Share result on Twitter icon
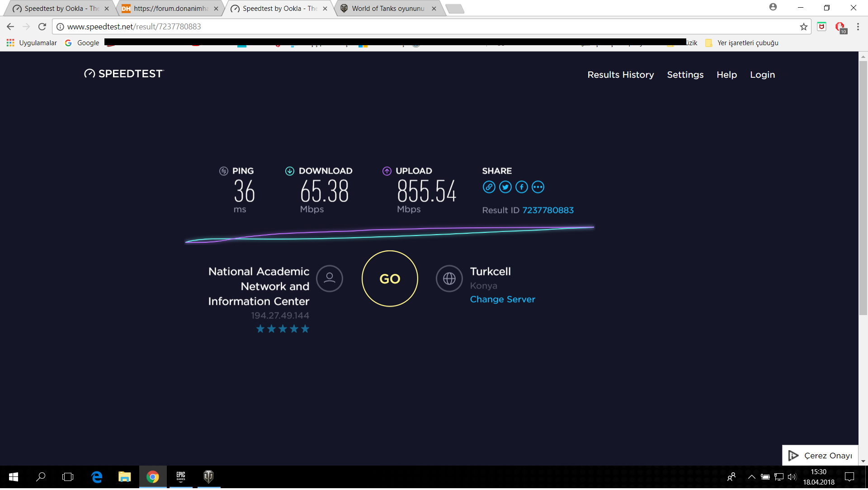Viewport: 868px width, 490px height. (x=505, y=187)
